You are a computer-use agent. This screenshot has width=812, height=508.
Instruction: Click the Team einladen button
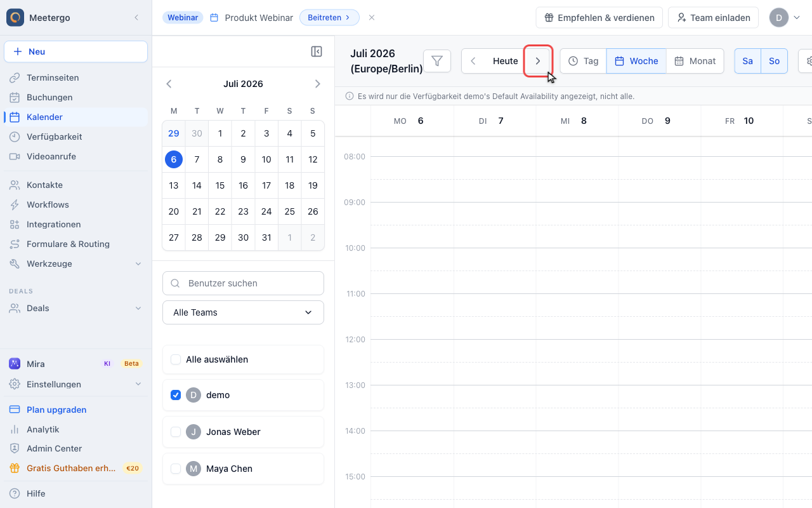coord(714,18)
